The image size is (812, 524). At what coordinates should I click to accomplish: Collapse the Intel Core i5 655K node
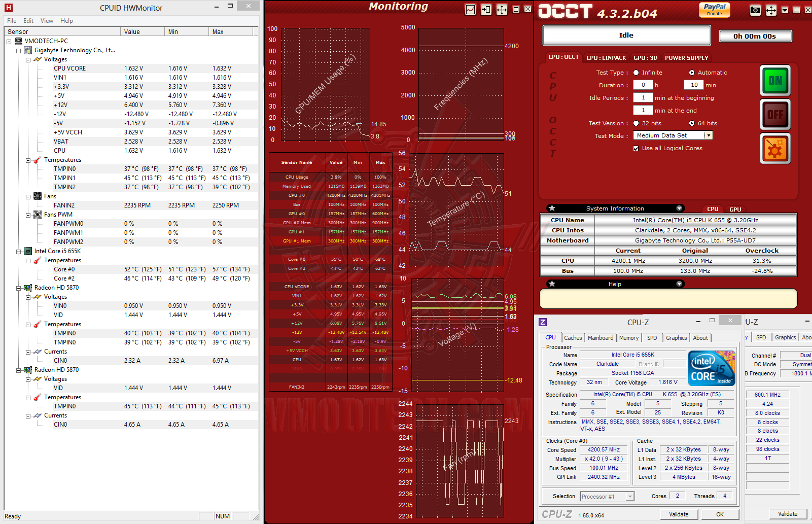point(19,251)
